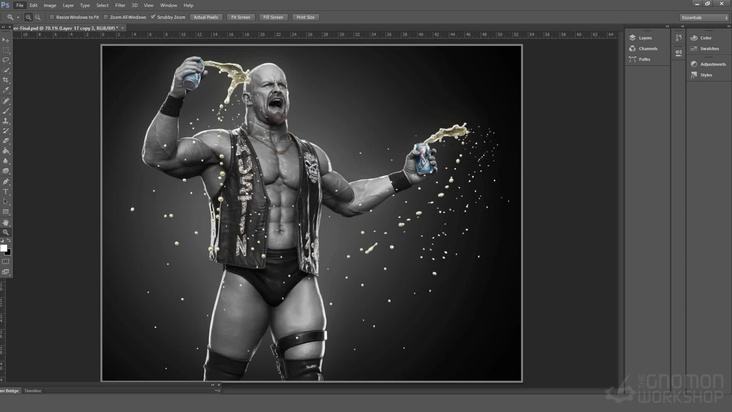The height and width of the screenshot is (412, 732).
Task: Disable the Scrubby Zoom checkbox
Action: 151,17
